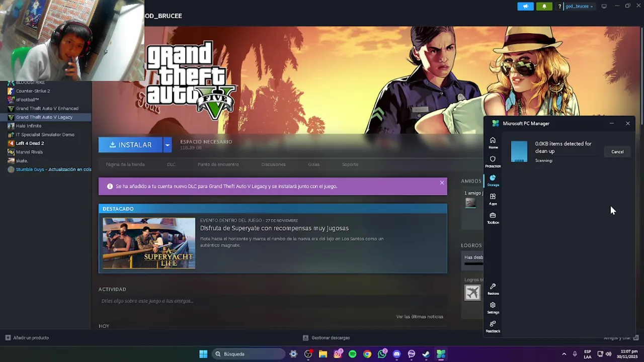The height and width of the screenshot is (362, 644).
Task: Open Ver las últimas noticias link
Action: [420, 317]
